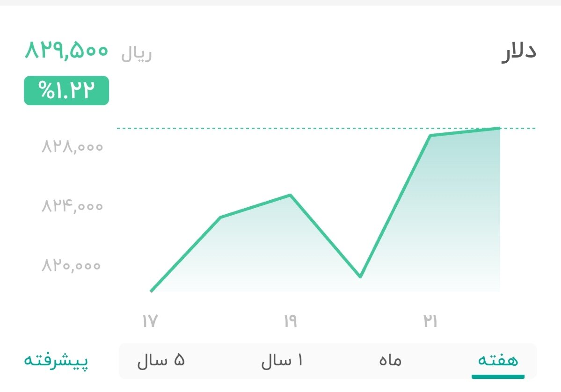Click the day 17 x-axis label

[x=150, y=321]
